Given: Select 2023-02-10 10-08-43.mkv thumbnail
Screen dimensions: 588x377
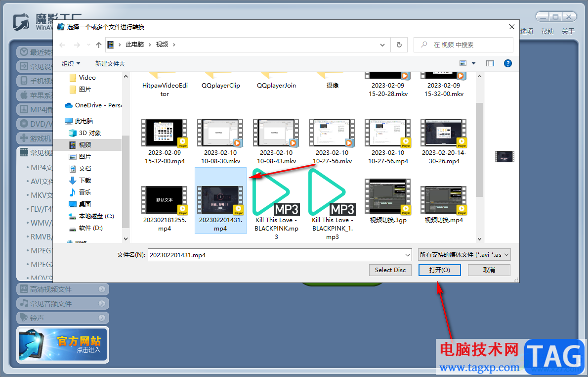Looking at the screenshot, I should coord(276,133).
